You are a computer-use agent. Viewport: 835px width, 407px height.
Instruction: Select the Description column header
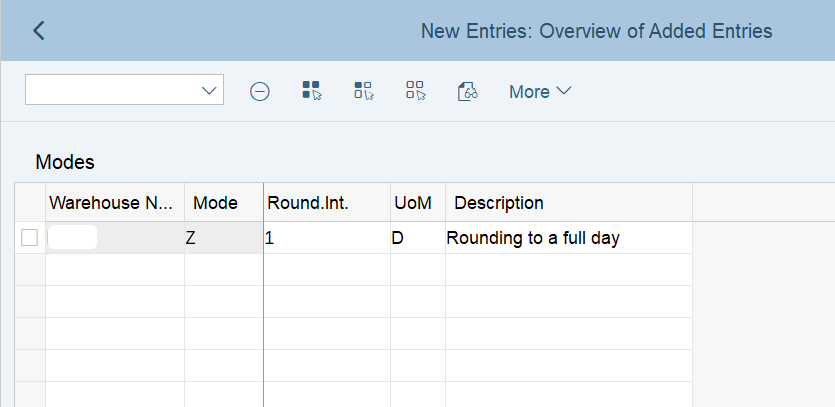point(569,202)
